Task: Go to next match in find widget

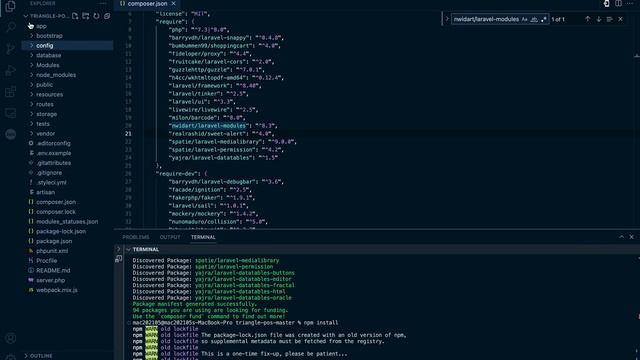Action: click(599, 19)
